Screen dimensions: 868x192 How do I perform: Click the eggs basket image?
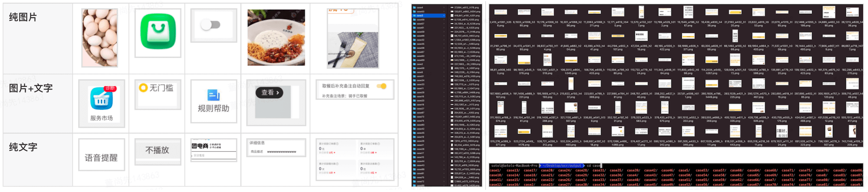pyautogui.click(x=100, y=38)
